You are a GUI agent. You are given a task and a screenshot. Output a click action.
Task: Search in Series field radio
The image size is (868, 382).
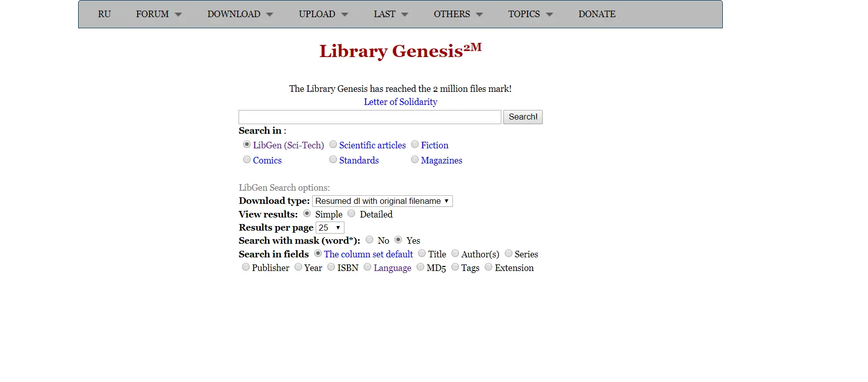(509, 253)
